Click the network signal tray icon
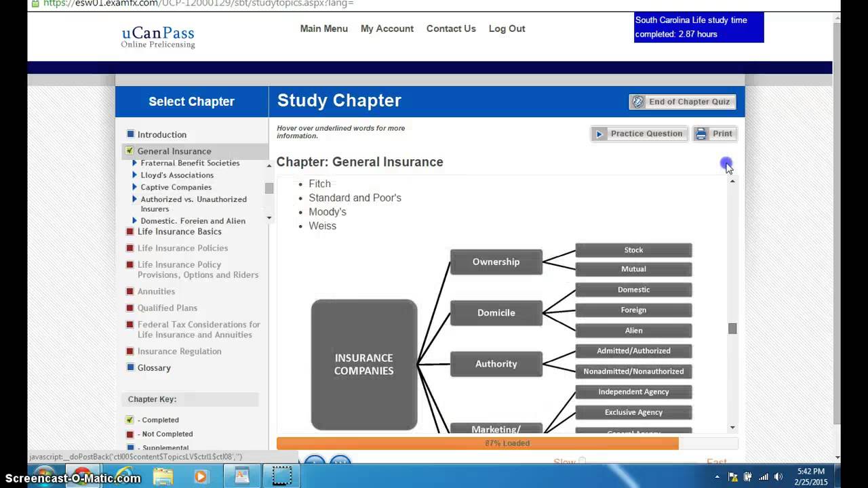Image resolution: width=868 pixels, height=488 pixels. [x=764, y=477]
